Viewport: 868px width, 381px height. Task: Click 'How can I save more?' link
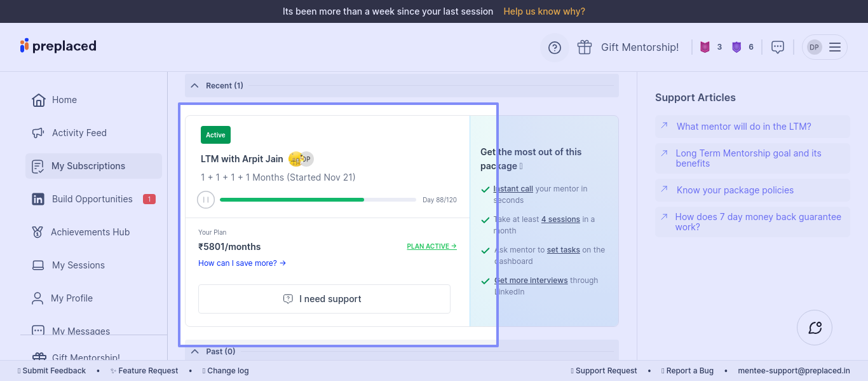pos(242,263)
